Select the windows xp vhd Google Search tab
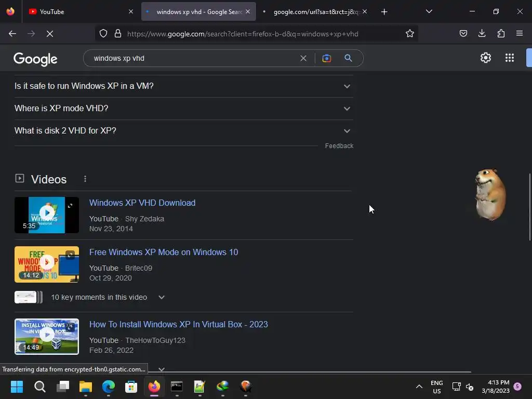The width and height of the screenshot is (532, 399). [198, 11]
